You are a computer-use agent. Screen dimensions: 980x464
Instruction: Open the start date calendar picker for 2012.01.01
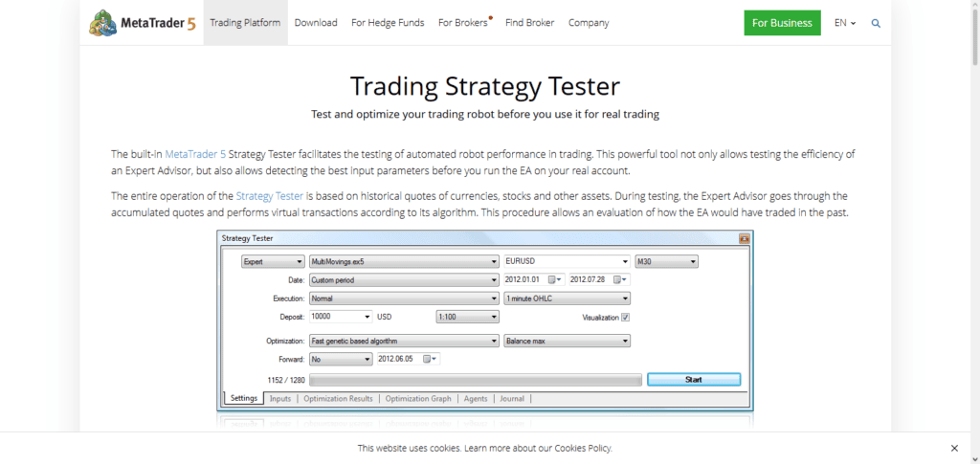coord(556,279)
